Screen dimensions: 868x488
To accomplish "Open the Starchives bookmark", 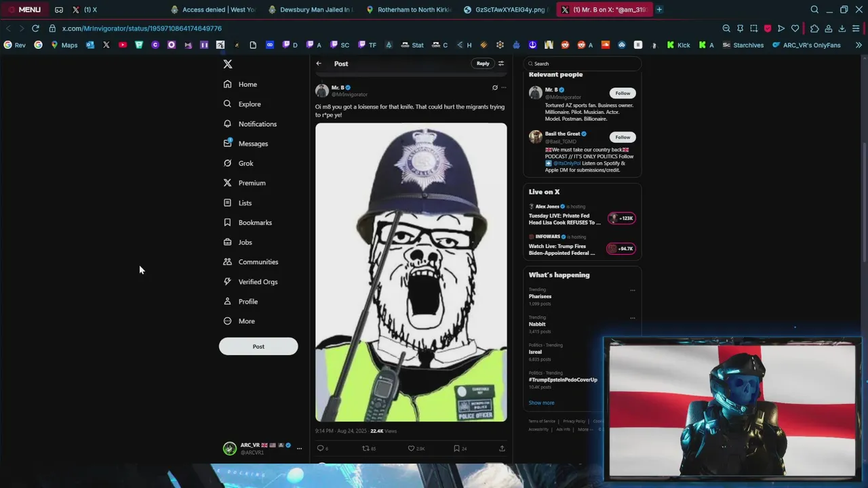I will [743, 45].
